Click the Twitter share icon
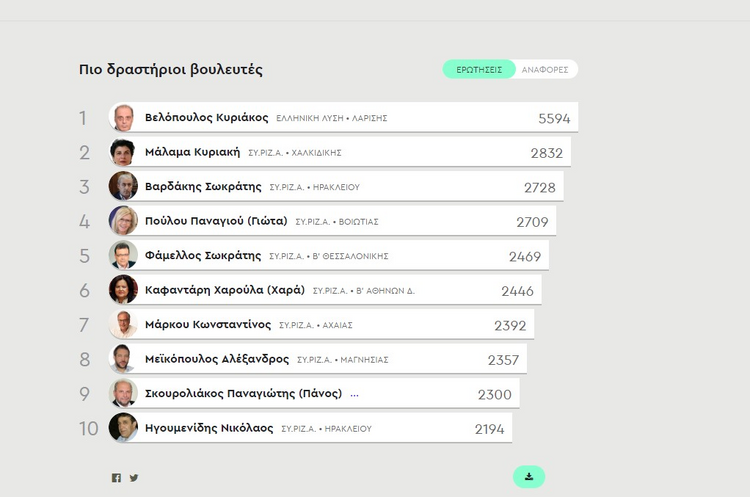 [134, 478]
